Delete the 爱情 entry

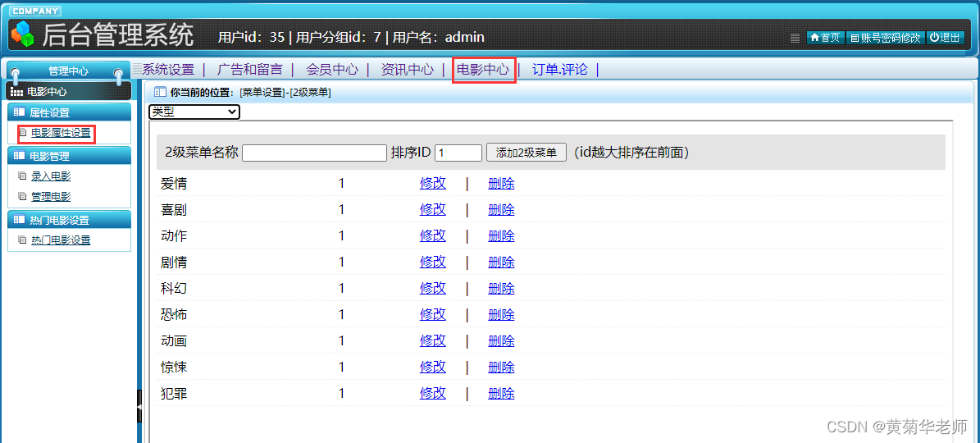coord(501,184)
